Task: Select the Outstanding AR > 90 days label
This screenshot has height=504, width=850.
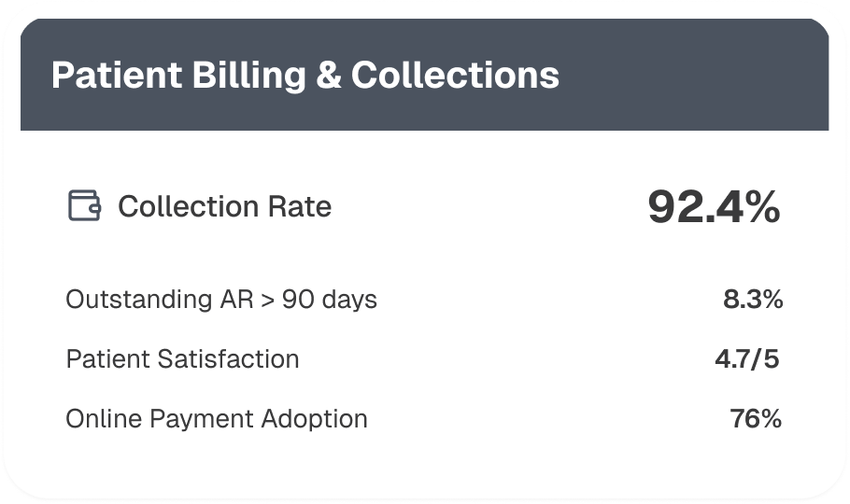Action: pyautogui.click(x=221, y=300)
